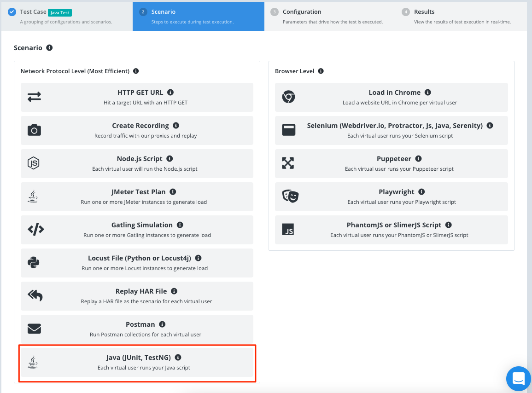
Task: Choose the Node.js Script scenario title
Action: click(140, 159)
